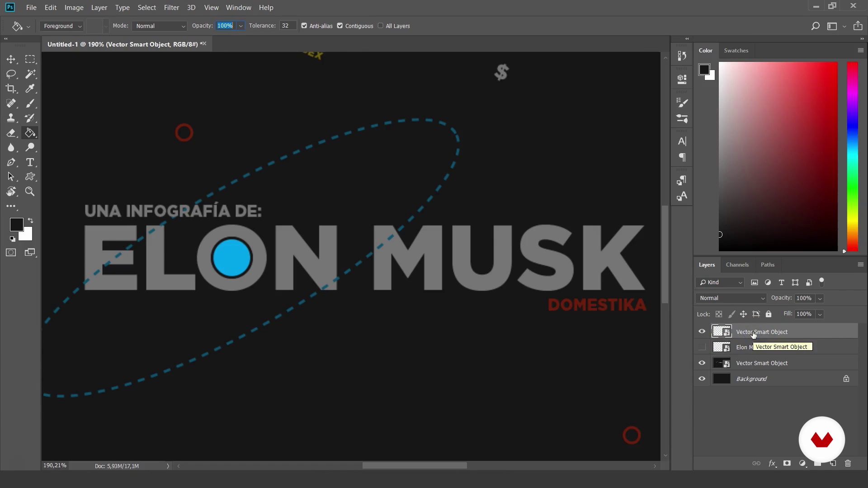Screen dimensions: 868x488
Task: Add layer style via fx icon
Action: pos(772,463)
